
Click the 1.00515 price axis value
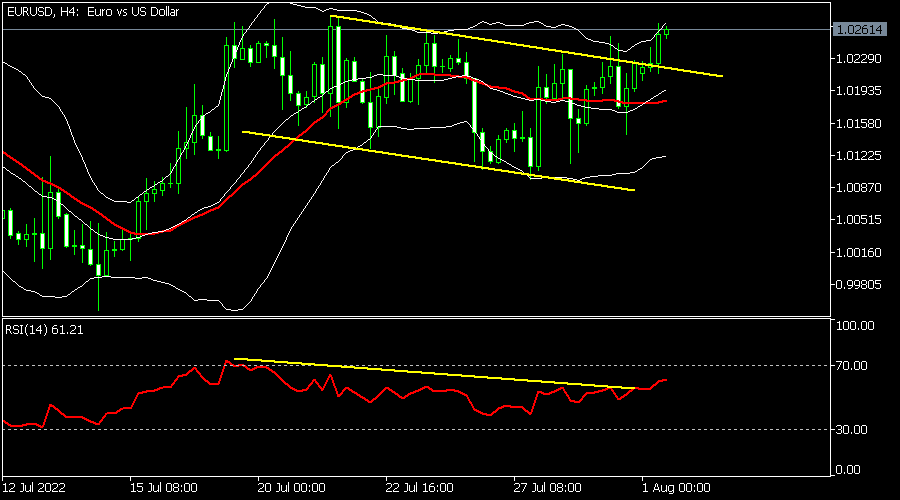tap(859, 219)
